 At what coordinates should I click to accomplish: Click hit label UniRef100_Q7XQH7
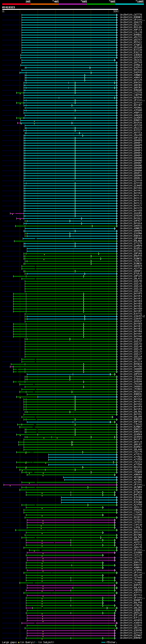(131, 359)
